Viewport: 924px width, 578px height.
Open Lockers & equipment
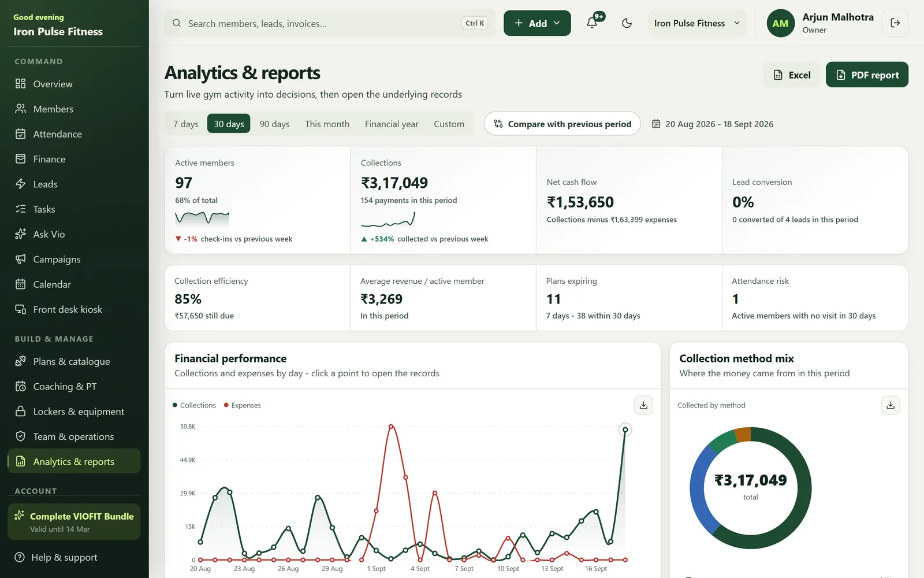pos(74,412)
